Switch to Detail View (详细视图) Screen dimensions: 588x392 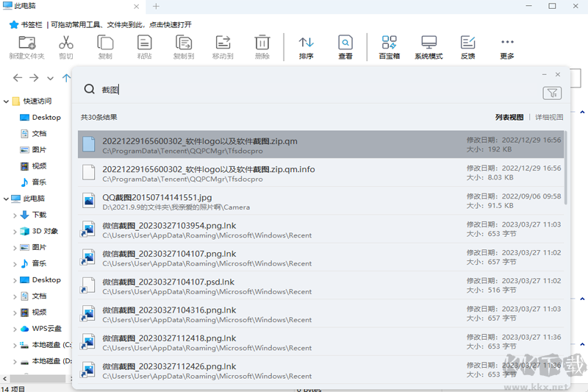tap(548, 117)
